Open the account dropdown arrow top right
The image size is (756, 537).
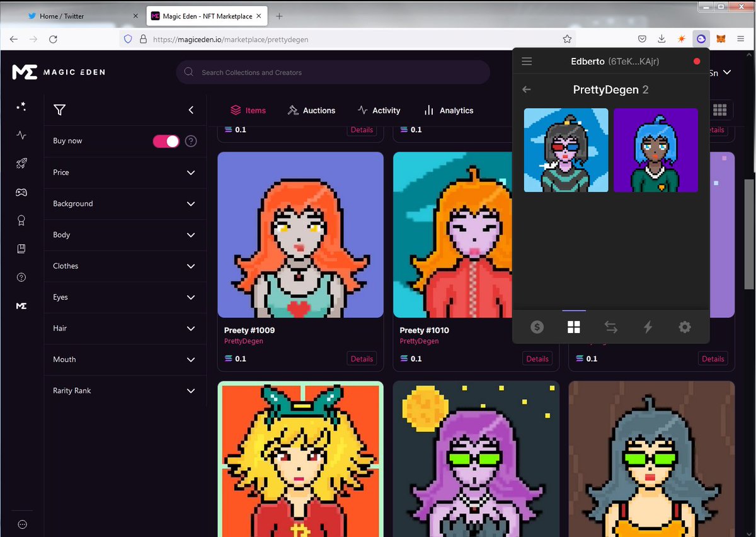[x=727, y=72]
